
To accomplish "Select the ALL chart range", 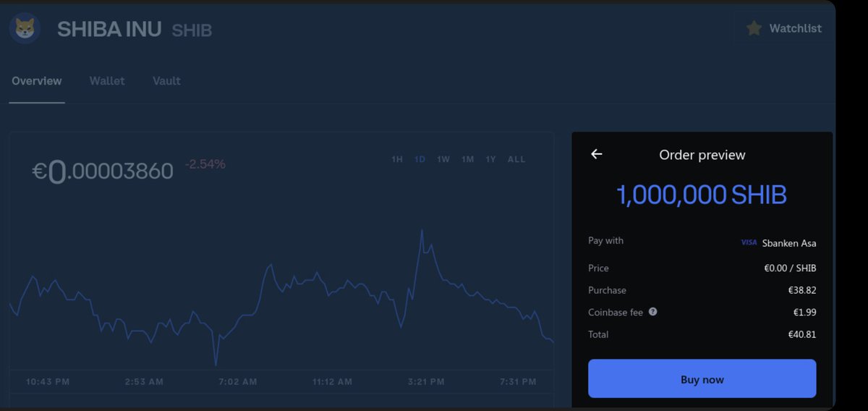I will 516,159.
